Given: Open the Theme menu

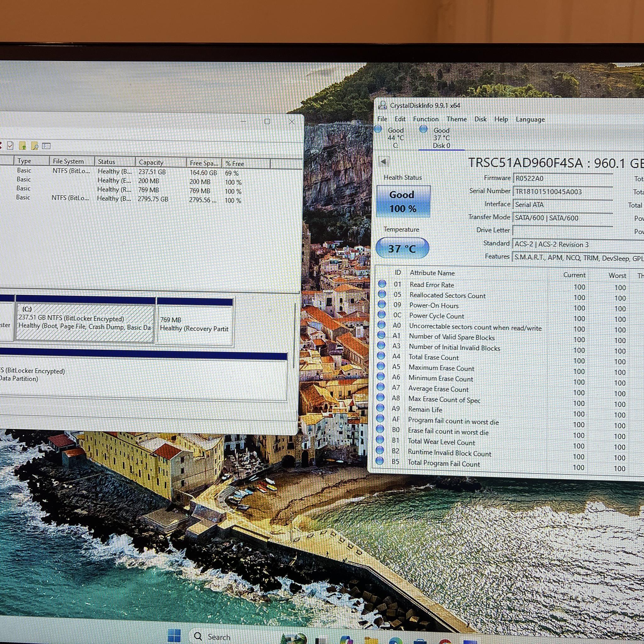Looking at the screenshot, I should point(457,119).
